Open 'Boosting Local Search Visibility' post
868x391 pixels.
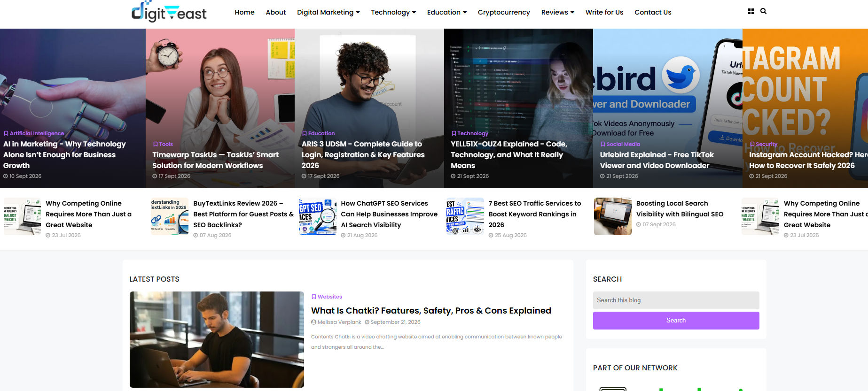[x=680, y=209]
